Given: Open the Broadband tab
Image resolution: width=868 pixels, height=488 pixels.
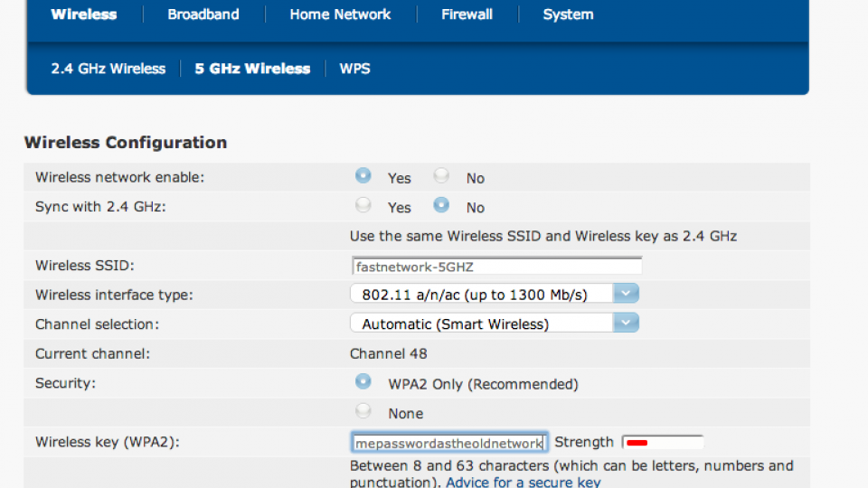Looking at the screenshot, I should click(x=203, y=14).
